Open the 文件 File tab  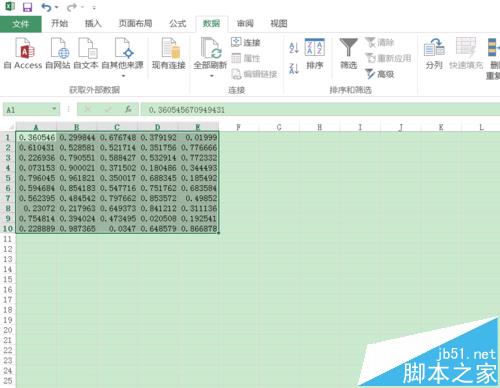click(21, 24)
